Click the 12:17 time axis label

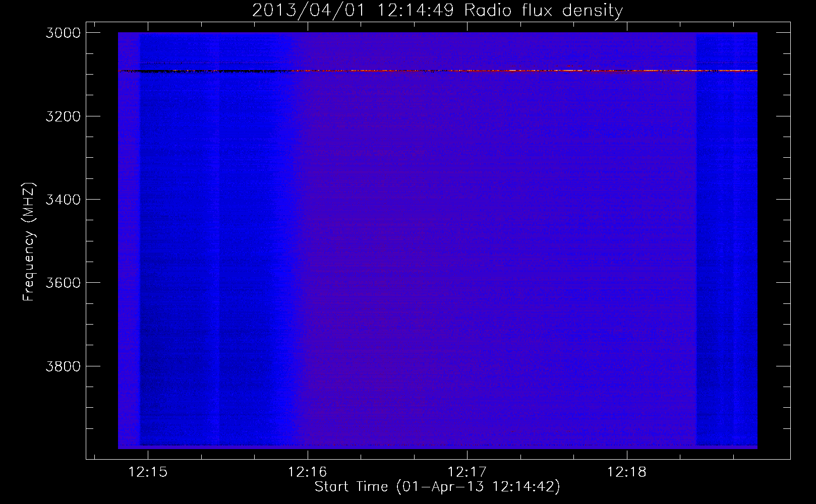coord(467,472)
